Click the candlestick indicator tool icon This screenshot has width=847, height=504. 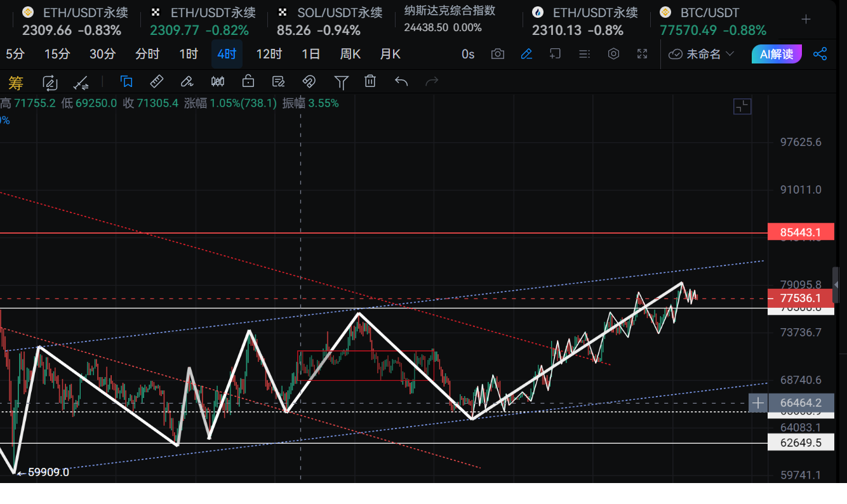(x=218, y=81)
